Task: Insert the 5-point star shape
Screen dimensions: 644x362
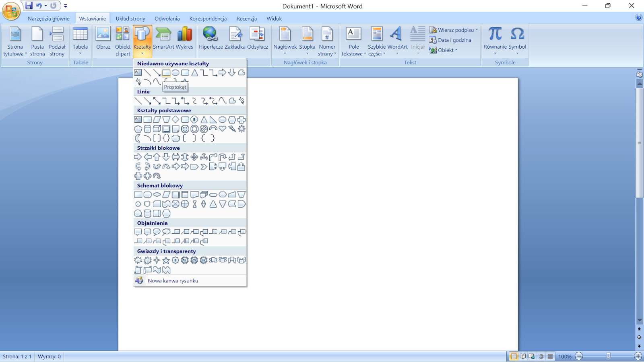Action: point(166,260)
